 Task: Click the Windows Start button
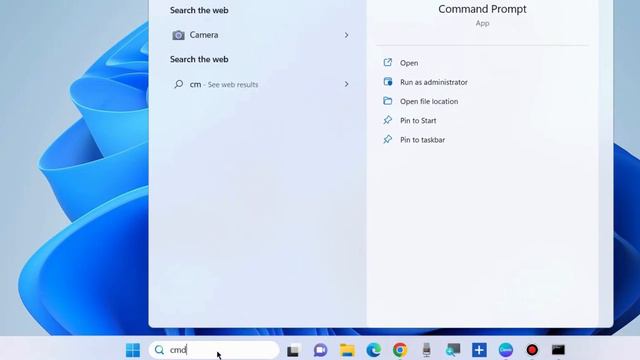point(133,350)
